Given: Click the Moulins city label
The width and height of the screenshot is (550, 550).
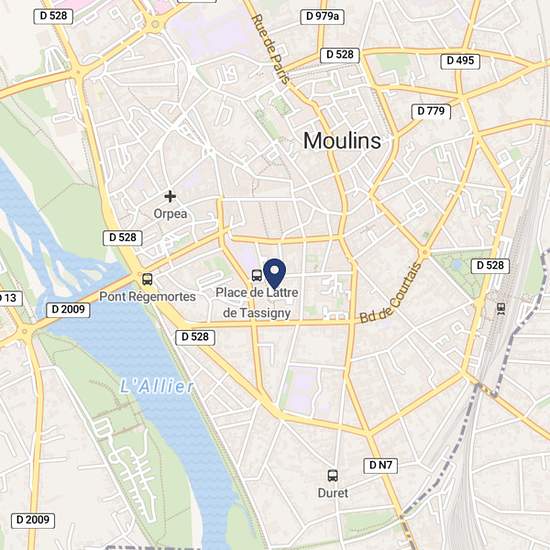Looking at the screenshot, I should (x=342, y=141).
